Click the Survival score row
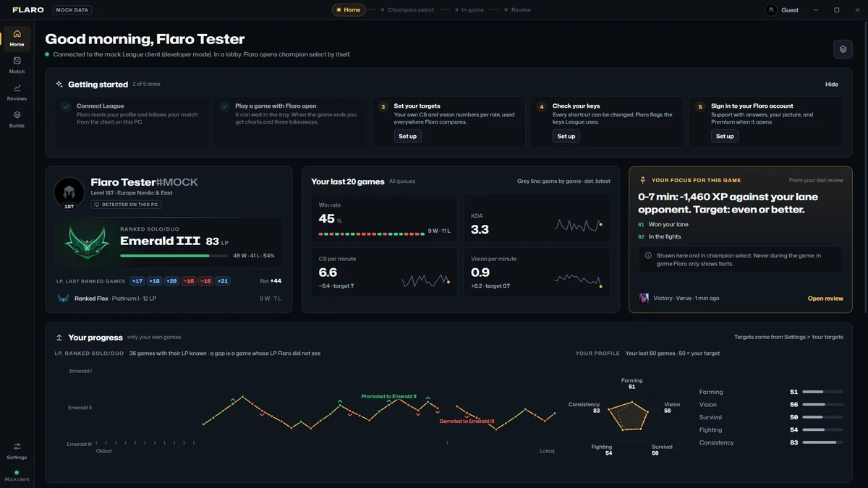Screen dimensions: 868x488 pyautogui.click(x=771, y=417)
